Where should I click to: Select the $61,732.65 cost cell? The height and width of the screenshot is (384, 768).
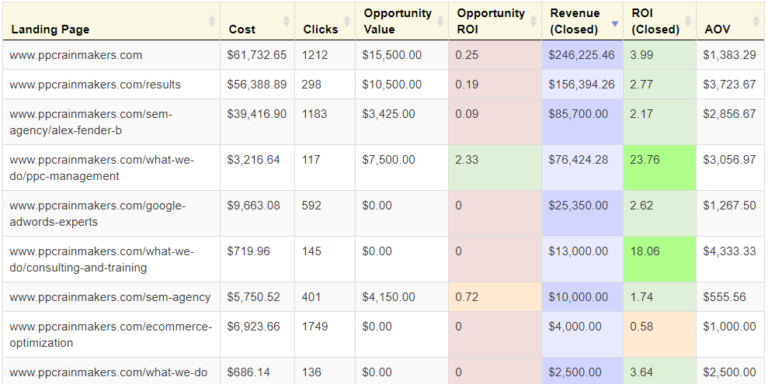pyautogui.click(x=257, y=55)
